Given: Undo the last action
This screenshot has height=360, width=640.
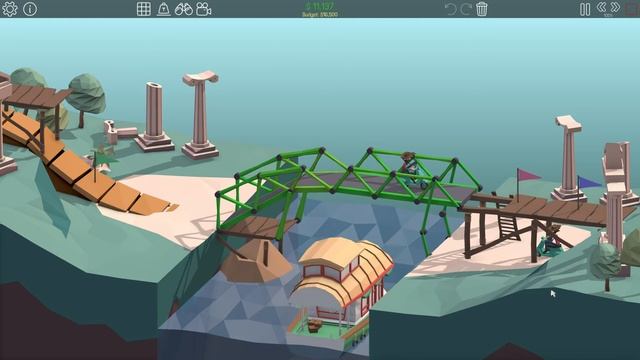Looking at the screenshot, I should (451, 9).
